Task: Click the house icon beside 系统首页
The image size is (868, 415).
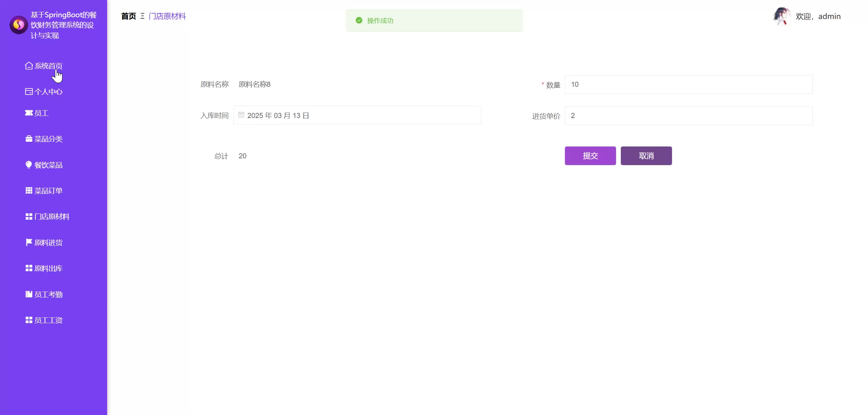Action: click(x=29, y=66)
